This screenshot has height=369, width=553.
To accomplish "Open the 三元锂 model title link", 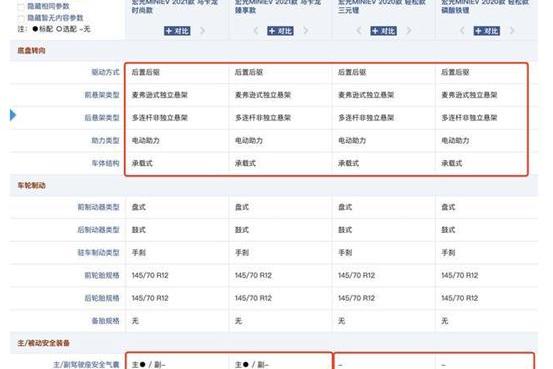I will tap(381, 6).
